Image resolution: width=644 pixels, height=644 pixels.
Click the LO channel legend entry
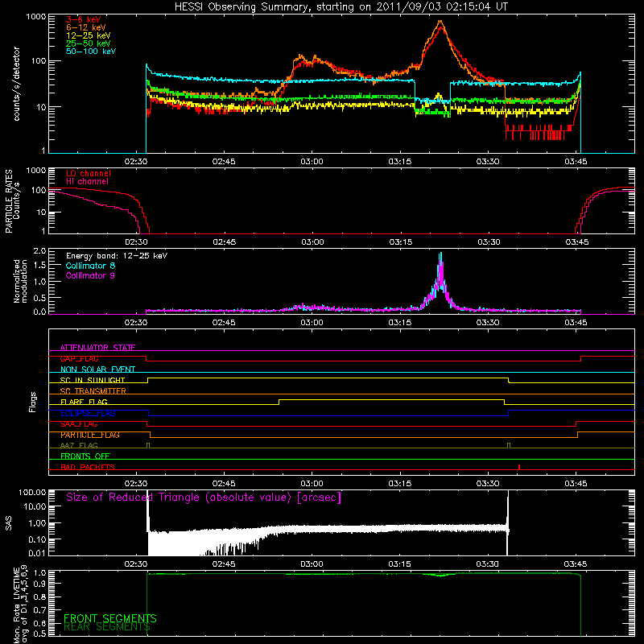pos(89,173)
